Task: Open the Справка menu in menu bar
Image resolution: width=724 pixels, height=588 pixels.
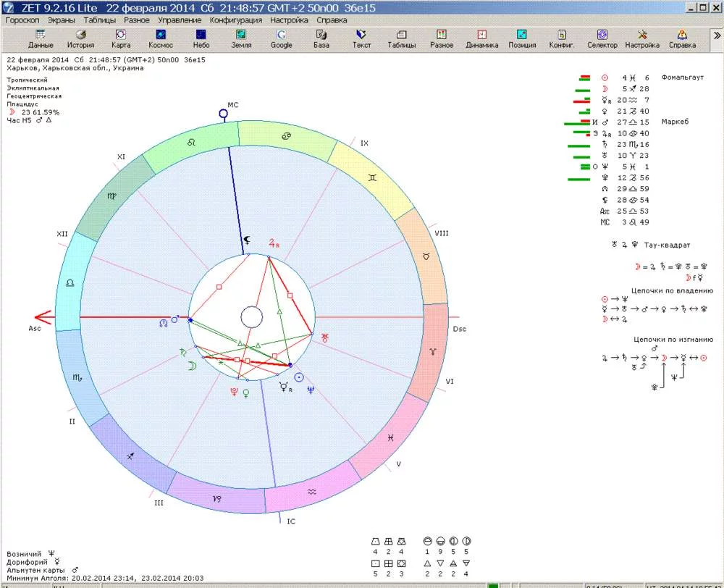Action: (x=332, y=20)
